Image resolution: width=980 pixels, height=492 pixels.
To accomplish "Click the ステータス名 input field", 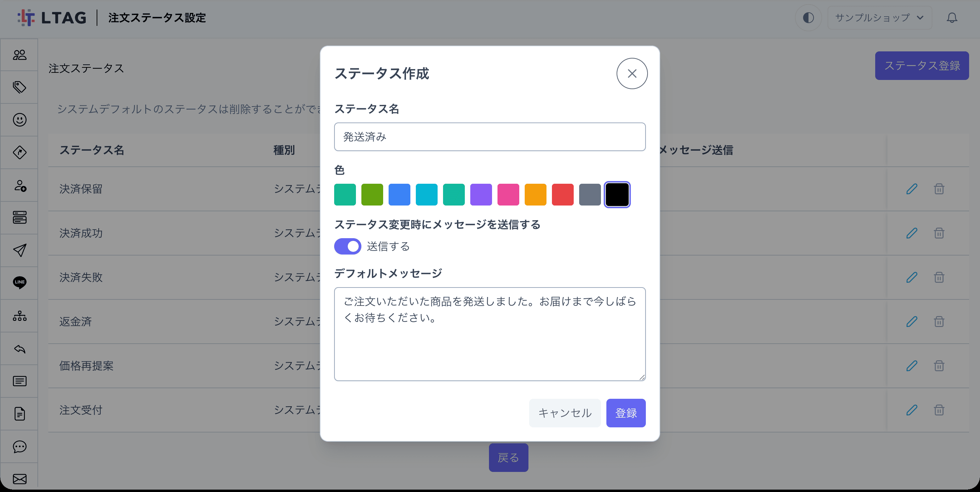I will pyautogui.click(x=490, y=136).
